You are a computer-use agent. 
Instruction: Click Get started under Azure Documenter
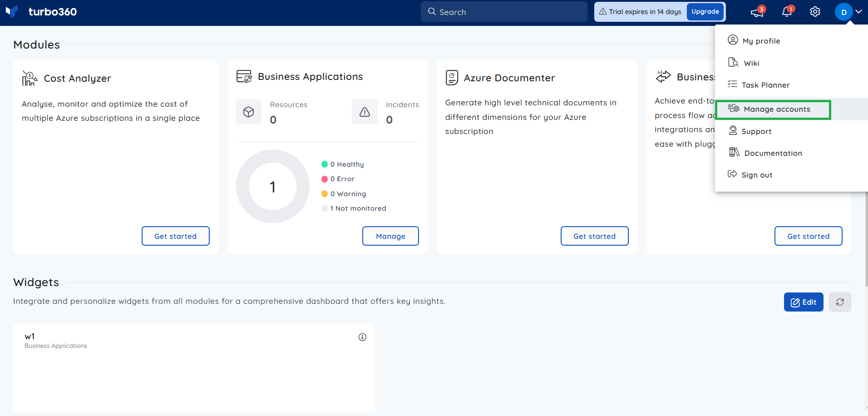coord(595,236)
